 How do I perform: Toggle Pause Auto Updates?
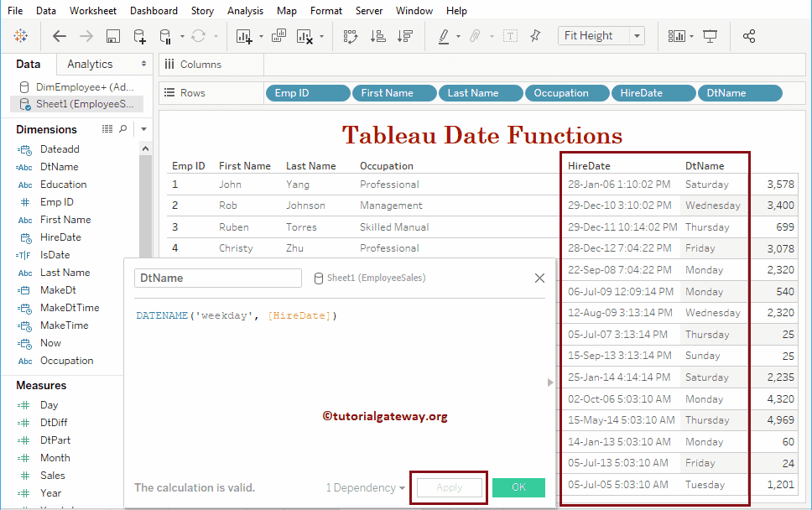[x=166, y=36]
